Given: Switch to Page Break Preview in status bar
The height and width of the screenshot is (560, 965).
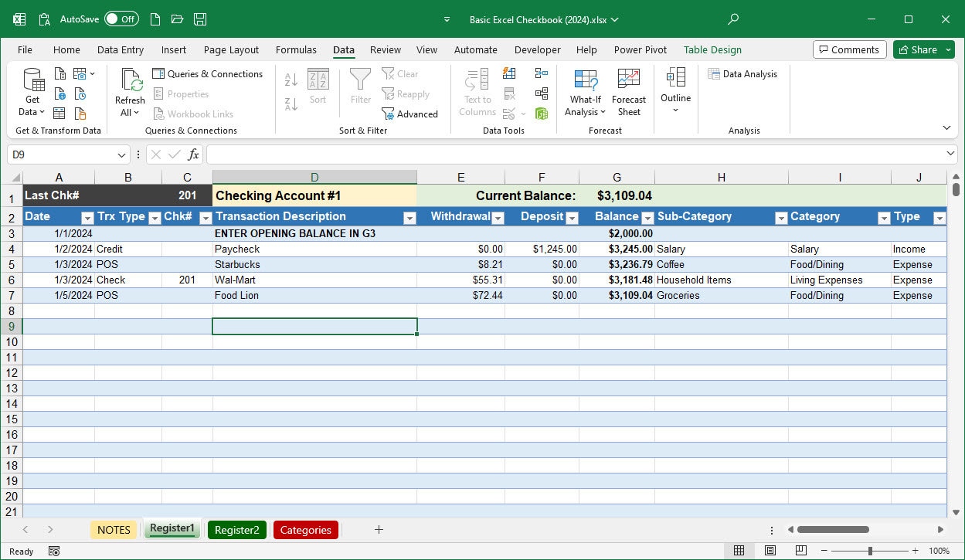Looking at the screenshot, I should pyautogui.click(x=801, y=551).
